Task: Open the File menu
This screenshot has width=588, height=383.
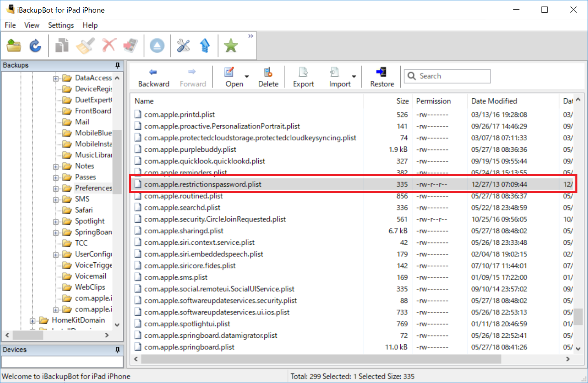Action: [x=10, y=25]
